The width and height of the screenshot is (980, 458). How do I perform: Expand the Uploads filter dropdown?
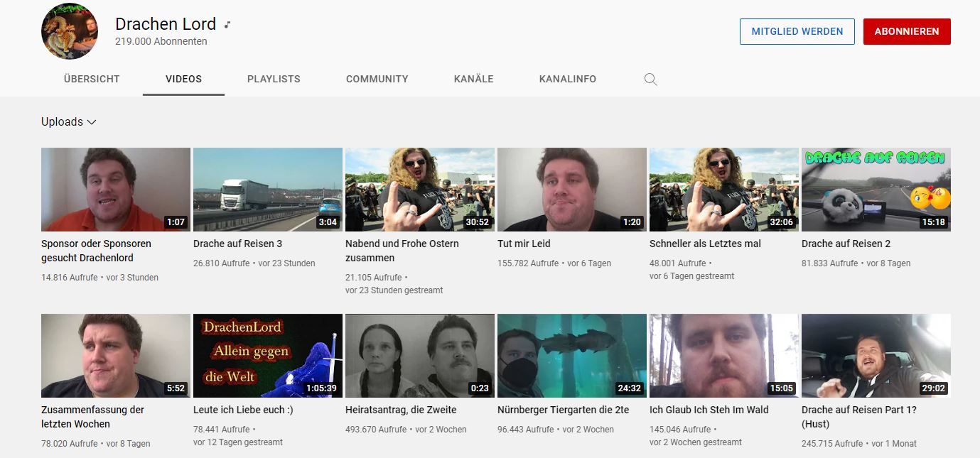(68, 121)
